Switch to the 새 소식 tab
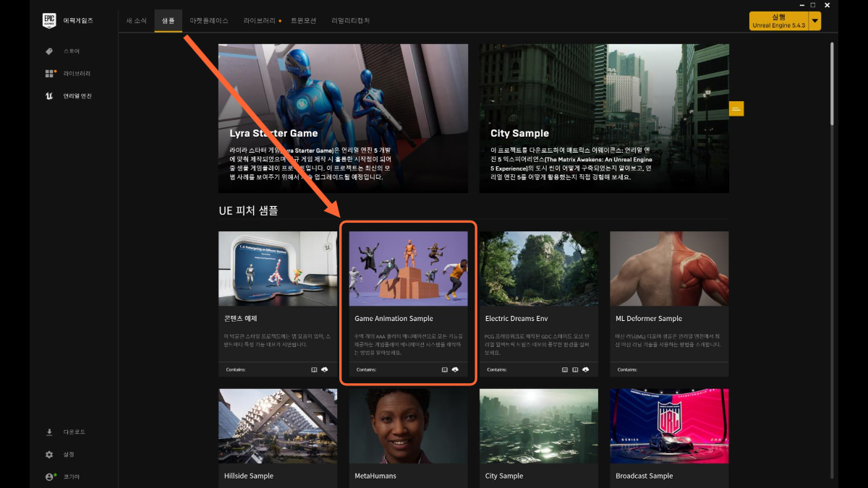This screenshot has width=868, height=488. tap(135, 21)
